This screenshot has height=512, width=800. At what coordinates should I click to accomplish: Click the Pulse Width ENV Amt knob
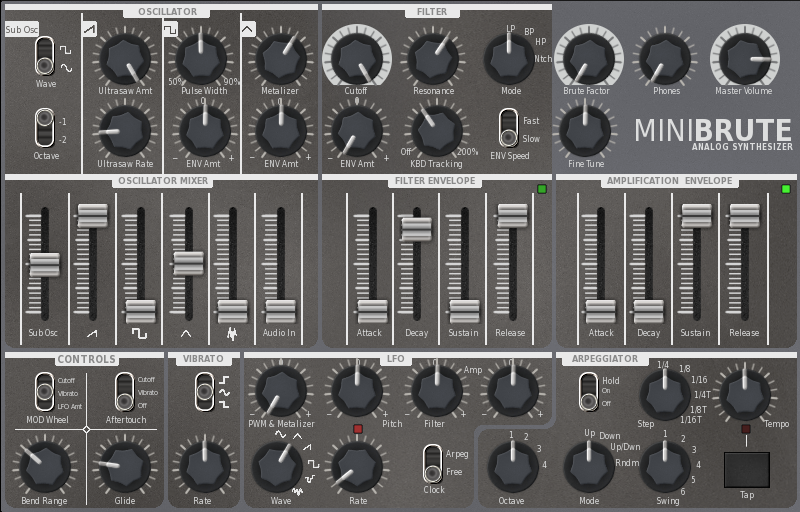[205, 131]
